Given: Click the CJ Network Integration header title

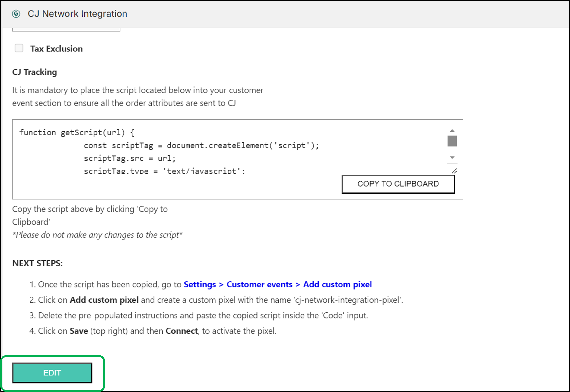Looking at the screenshot, I should [x=78, y=14].
